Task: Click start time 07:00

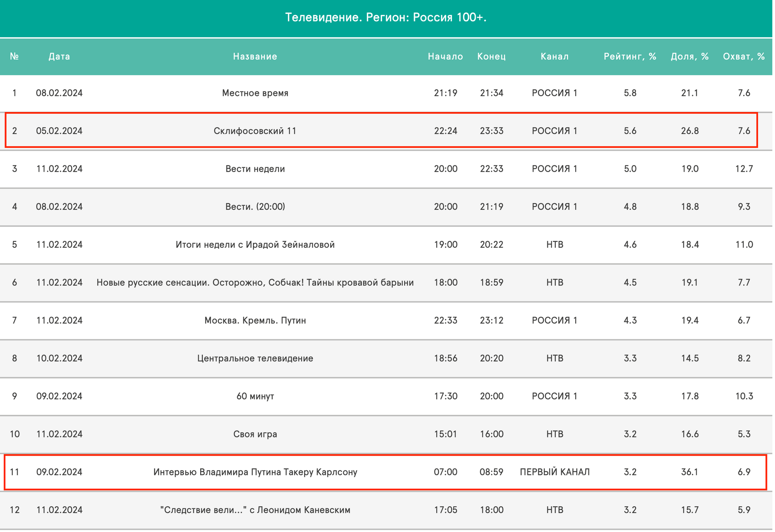Action: click(x=445, y=472)
